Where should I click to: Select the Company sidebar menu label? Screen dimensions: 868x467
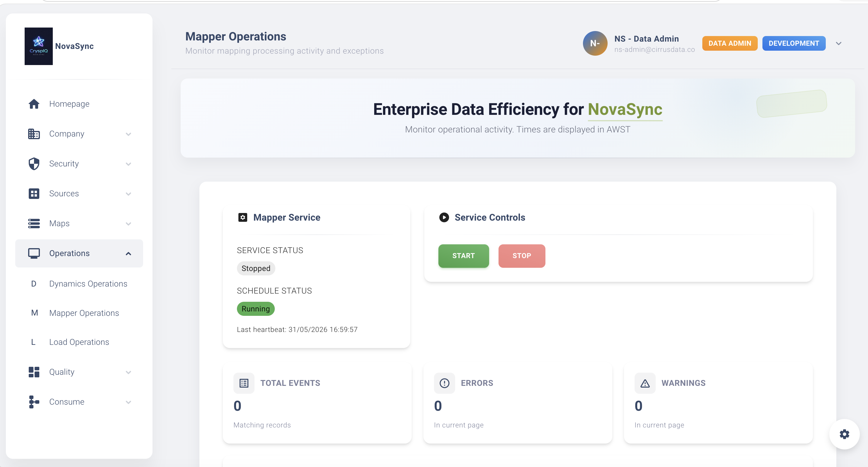pyautogui.click(x=67, y=134)
